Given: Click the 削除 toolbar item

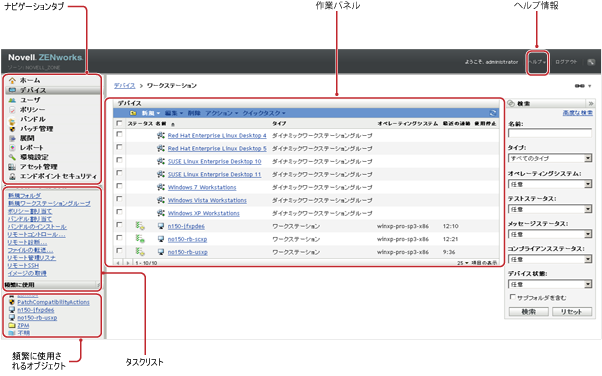Looking at the screenshot, I should pyautogui.click(x=194, y=113).
